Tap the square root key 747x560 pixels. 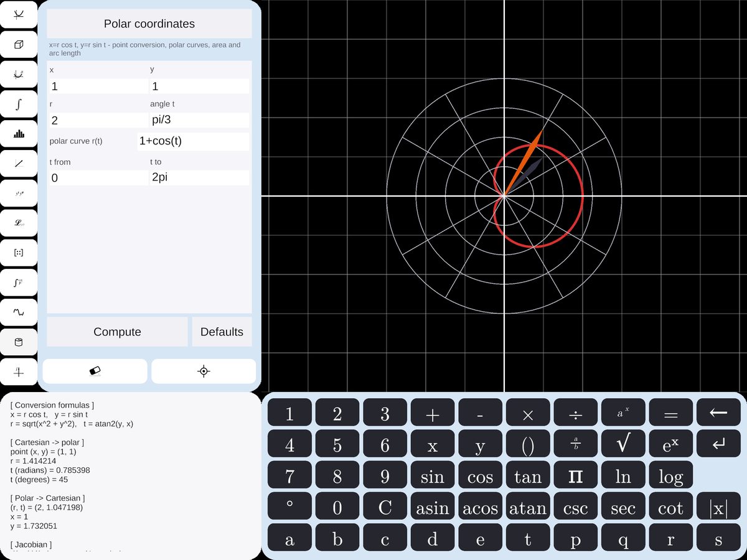(623, 444)
